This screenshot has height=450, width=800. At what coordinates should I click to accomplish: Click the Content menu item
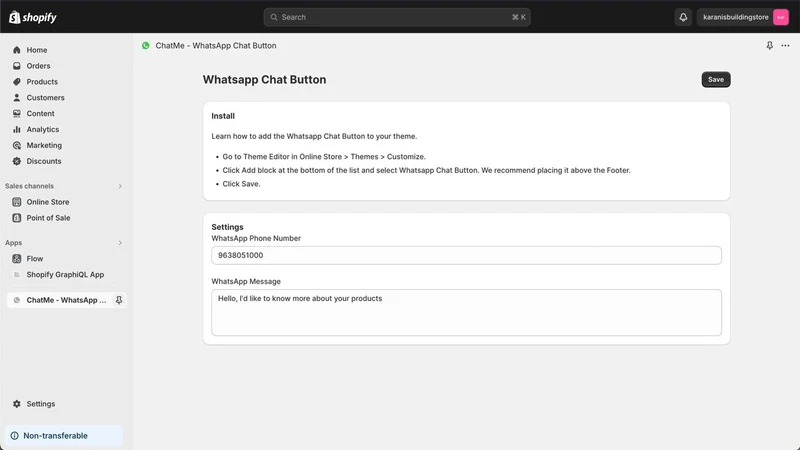[x=40, y=113]
